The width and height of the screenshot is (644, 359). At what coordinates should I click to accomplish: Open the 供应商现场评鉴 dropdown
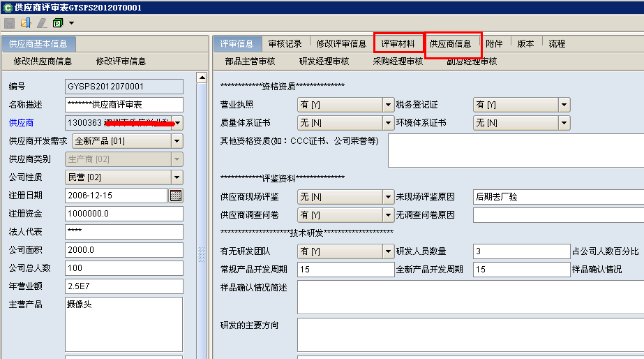point(388,196)
